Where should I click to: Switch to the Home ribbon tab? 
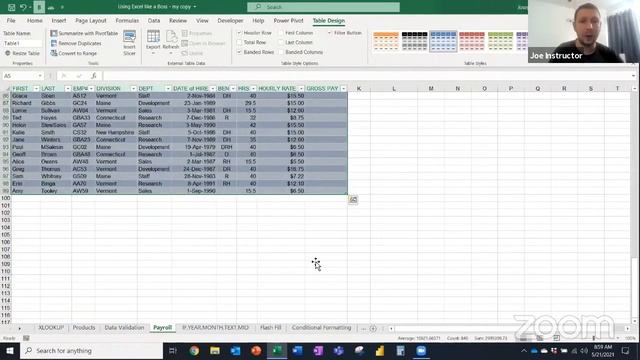tap(34, 20)
